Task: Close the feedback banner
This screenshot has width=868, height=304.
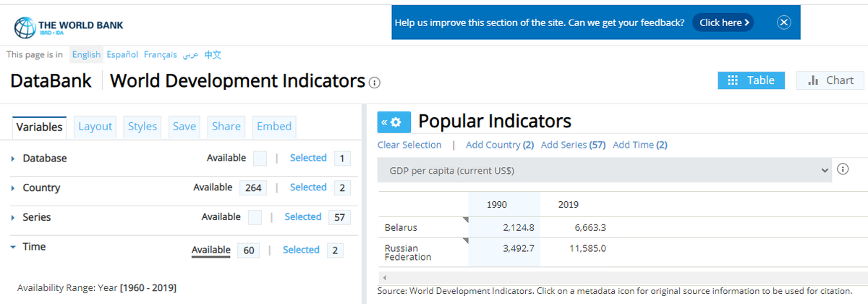Action: tap(784, 22)
